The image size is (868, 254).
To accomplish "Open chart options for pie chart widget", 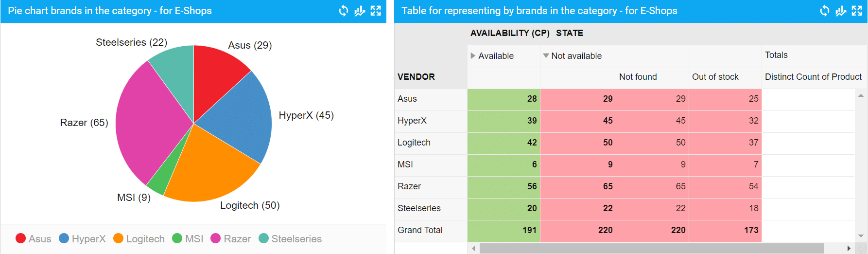I will pyautogui.click(x=360, y=11).
